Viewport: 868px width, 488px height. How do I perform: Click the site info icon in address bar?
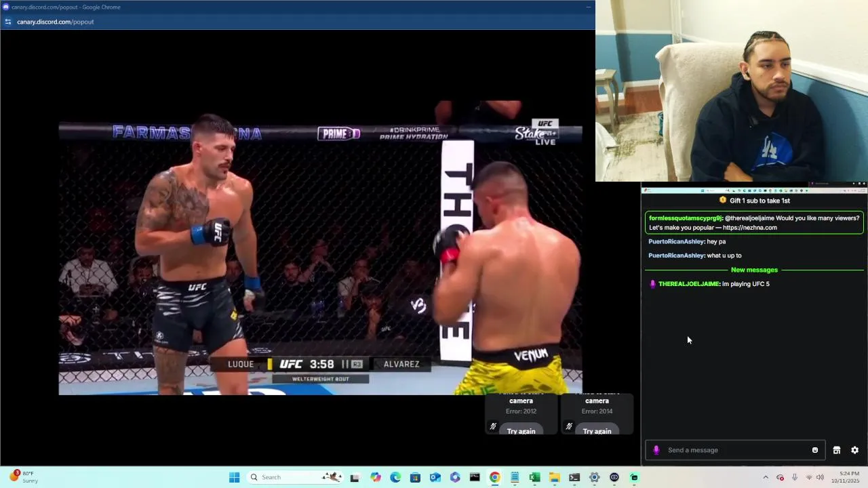pyautogui.click(x=8, y=22)
